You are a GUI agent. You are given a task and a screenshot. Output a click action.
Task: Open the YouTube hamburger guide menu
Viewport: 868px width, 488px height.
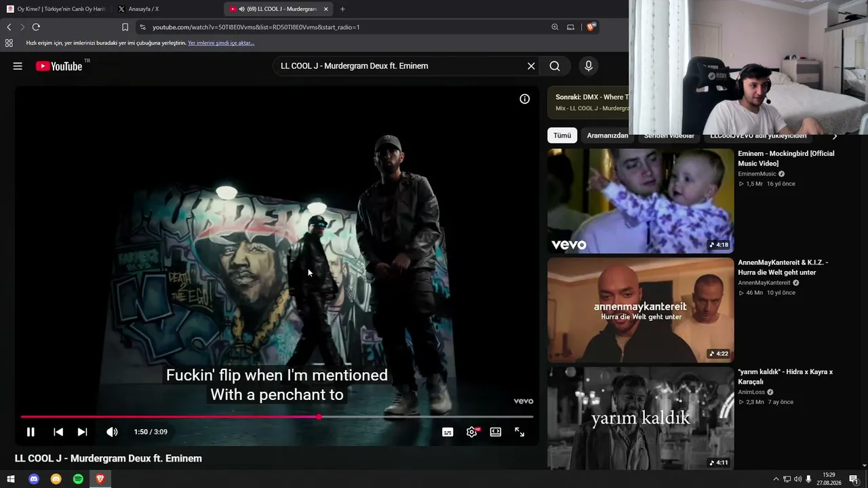point(18,66)
